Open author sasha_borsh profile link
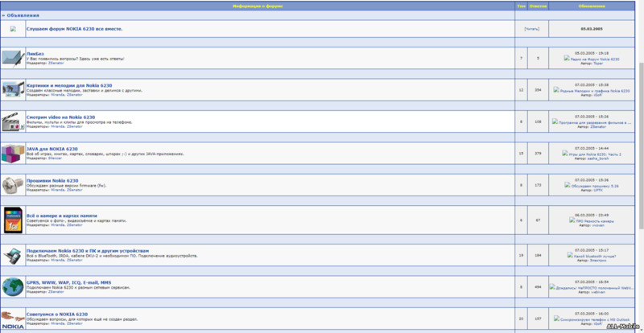644x333 pixels. click(598, 159)
